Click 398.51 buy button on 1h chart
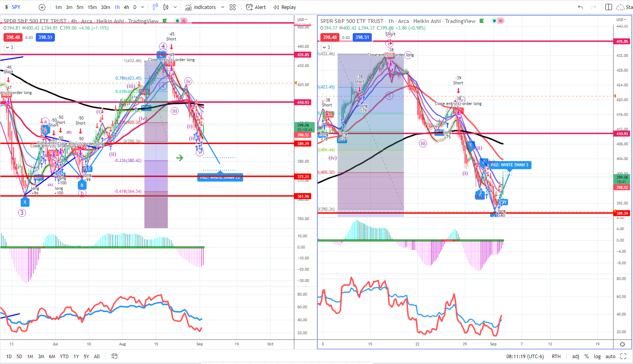This screenshot has width=633, height=364. click(x=362, y=37)
